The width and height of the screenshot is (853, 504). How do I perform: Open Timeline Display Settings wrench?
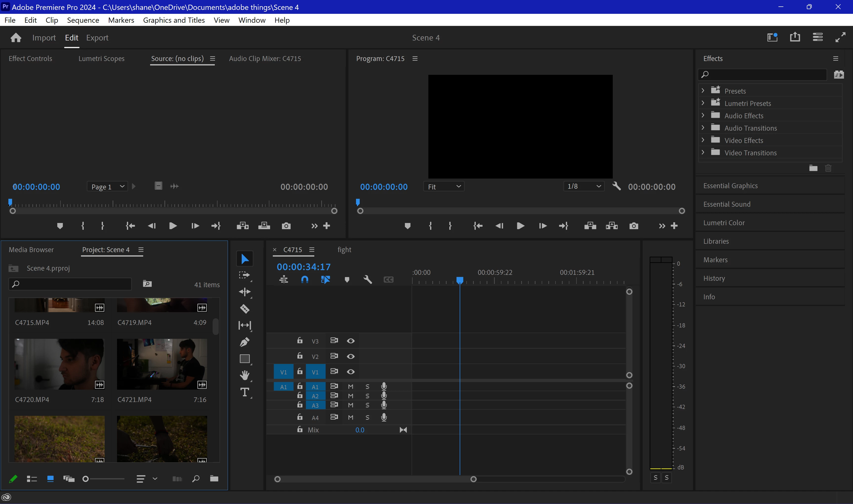pos(367,280)
